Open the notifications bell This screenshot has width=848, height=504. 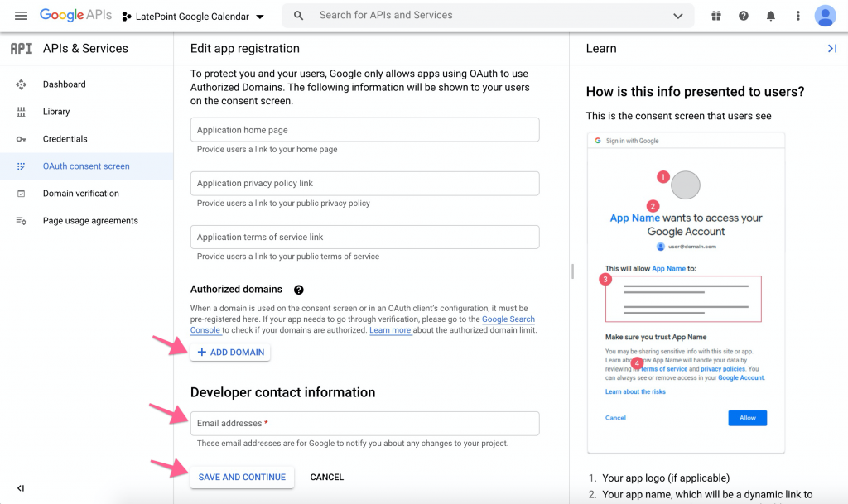pos(771,16)
